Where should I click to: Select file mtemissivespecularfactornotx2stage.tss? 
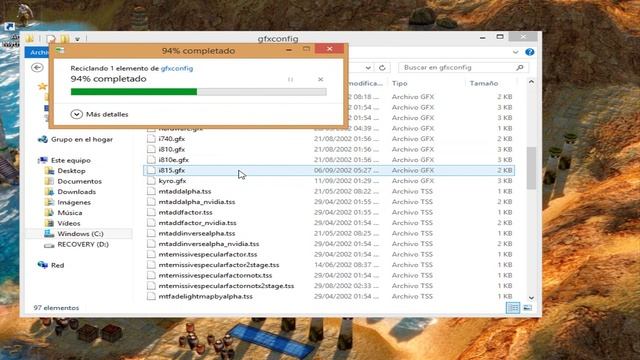pos(226,286)
